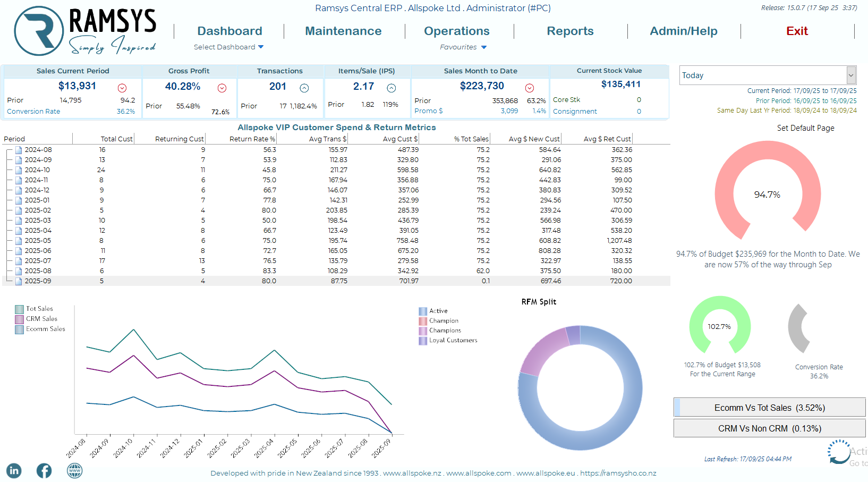Screen dimensions: 868x482
Task: Open the LinkedIn icon in footer
Action: tap(14, 470)
